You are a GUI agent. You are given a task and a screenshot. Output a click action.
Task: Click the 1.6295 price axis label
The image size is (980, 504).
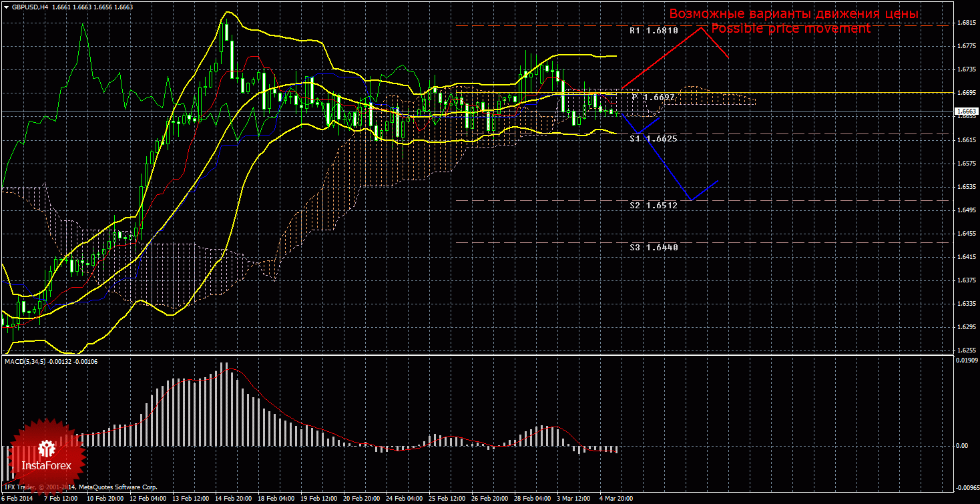[966, 326]
